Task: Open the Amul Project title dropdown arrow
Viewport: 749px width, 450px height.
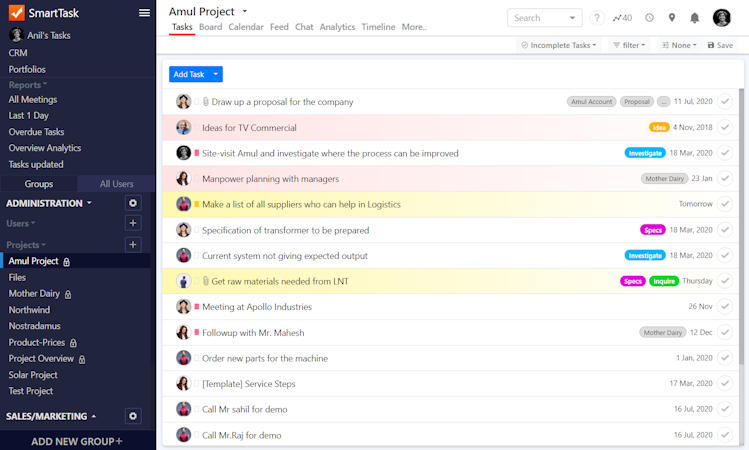Action: pos(245,11)
